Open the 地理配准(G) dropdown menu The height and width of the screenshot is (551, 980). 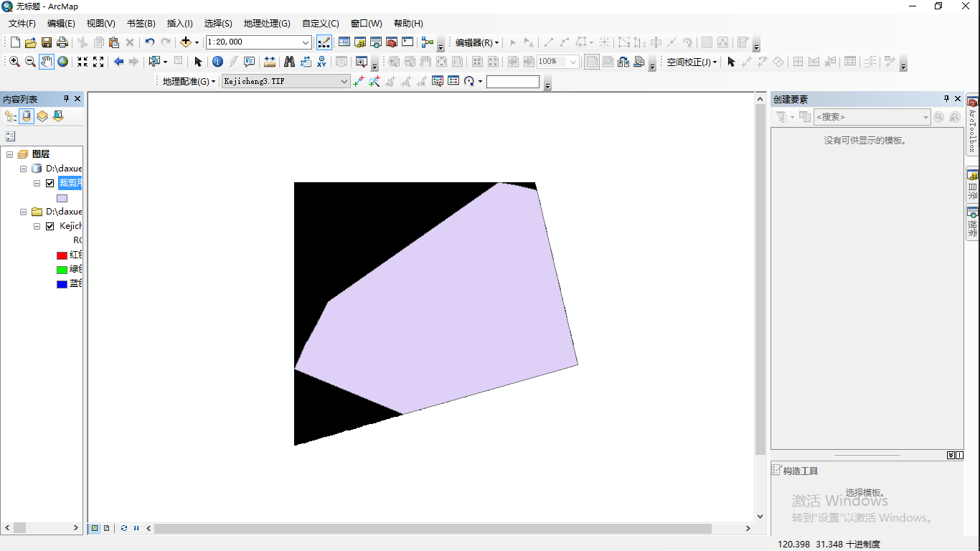click(189, 82)
